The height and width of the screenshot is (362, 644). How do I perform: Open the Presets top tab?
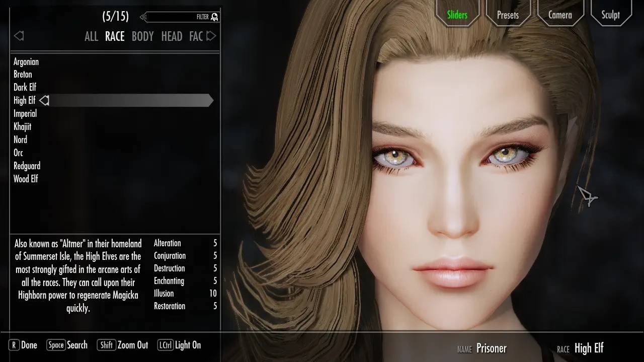point(508,15)
